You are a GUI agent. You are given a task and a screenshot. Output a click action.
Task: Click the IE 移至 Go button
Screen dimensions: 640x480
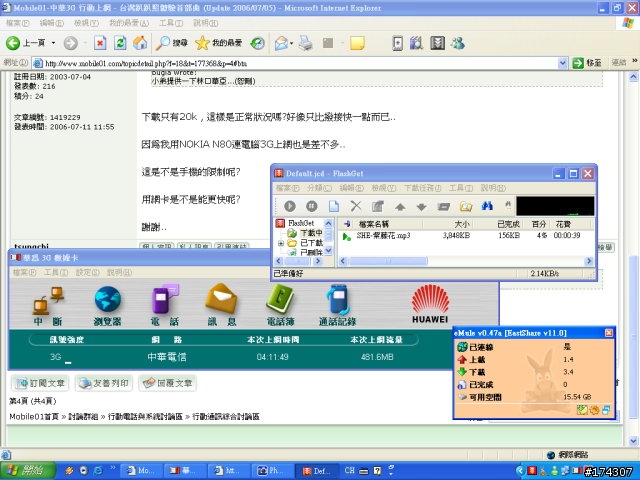tap(587, 63)
